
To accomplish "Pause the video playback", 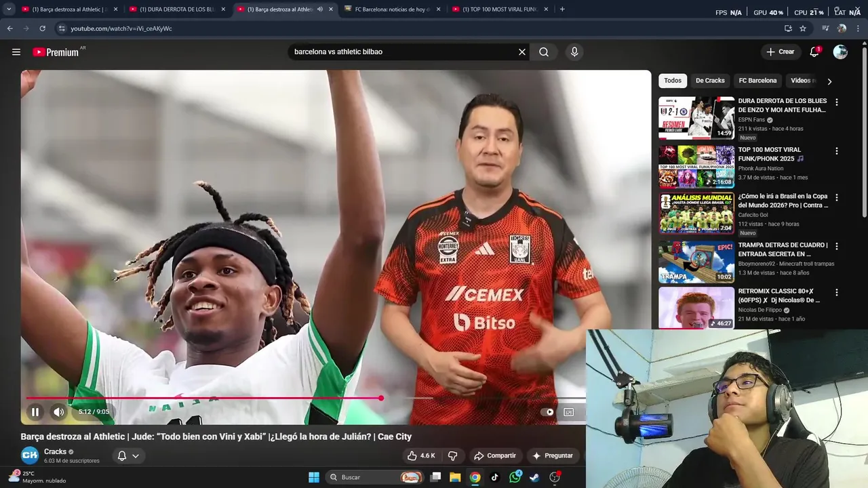I will [x=35, y=411].
